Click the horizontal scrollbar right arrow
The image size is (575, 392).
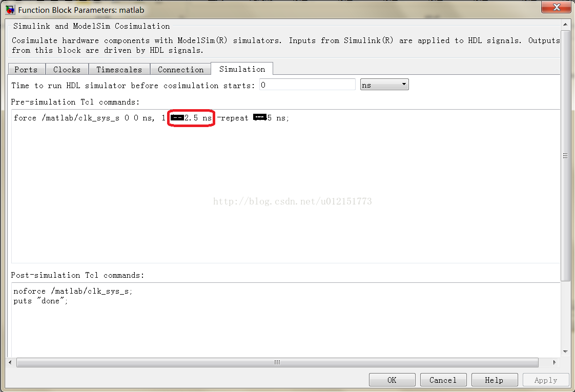pyautogui.click(x=554, y=362)
